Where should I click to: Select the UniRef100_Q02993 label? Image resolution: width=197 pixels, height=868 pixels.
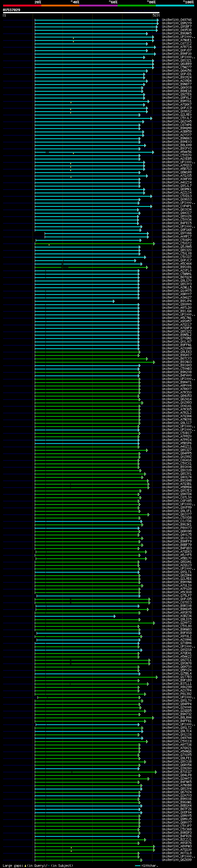pos(177,402)
